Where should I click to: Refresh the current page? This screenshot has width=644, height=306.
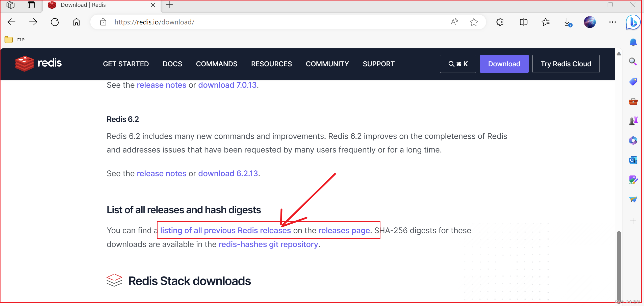tap(55, 22)
